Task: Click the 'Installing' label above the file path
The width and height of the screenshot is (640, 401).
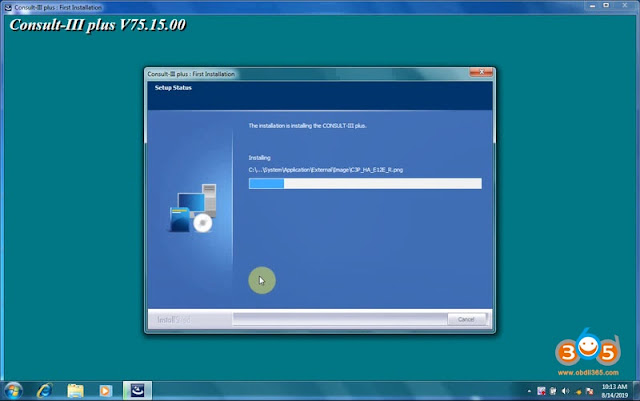Action: click(259, 158)
